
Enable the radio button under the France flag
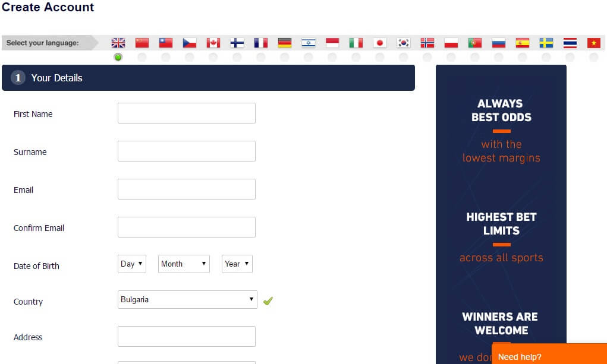click(261, 57)
